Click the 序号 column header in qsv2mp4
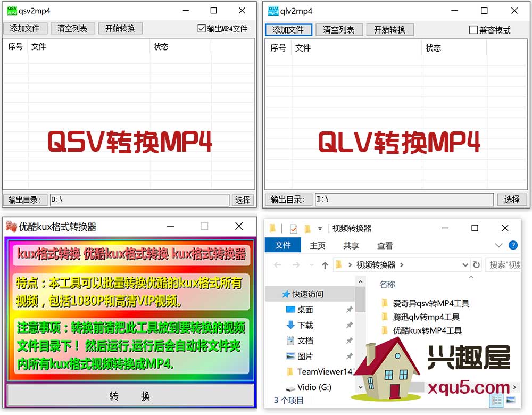Image resolution: width=532 pixels, height=415 pixels. coord(15,46)
